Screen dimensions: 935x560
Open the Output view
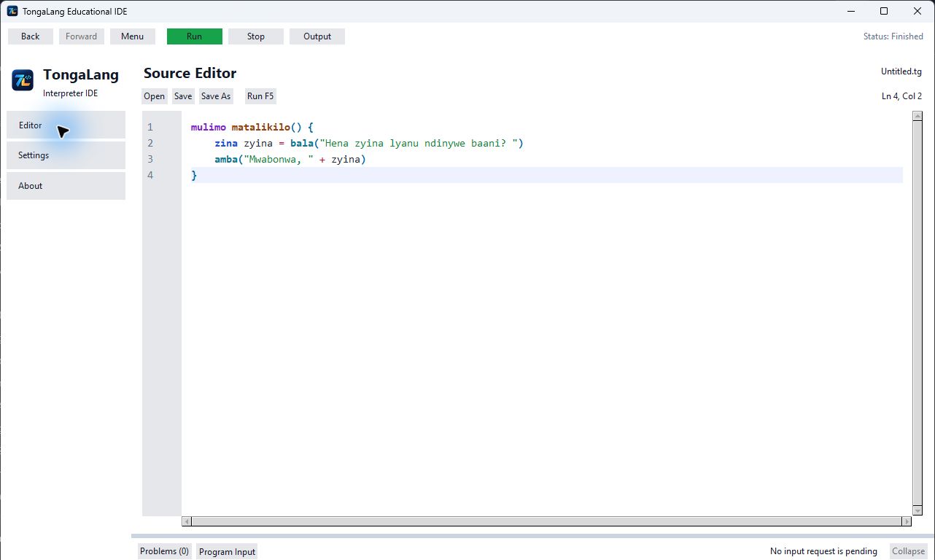tap(317, 36)
